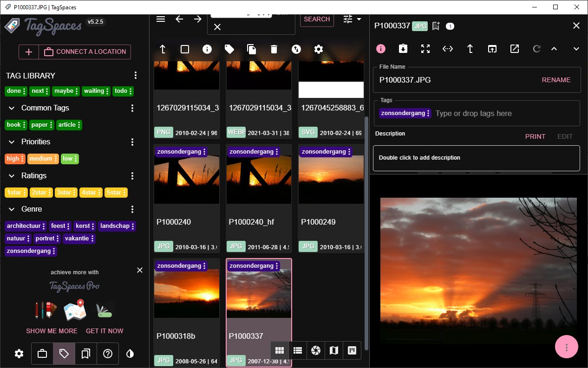
Task: Open Priorities group options menu
Action: [132, 142]
